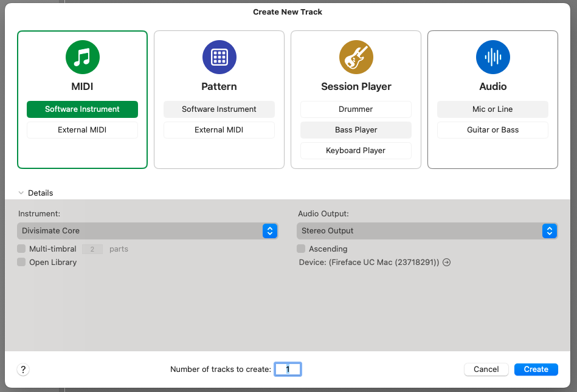Select the Drummer session player option

click(356, 109)
